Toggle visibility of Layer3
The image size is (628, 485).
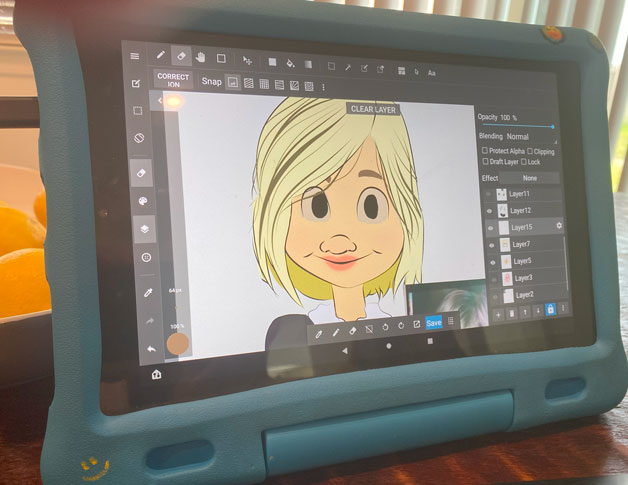tap(494, 279)
